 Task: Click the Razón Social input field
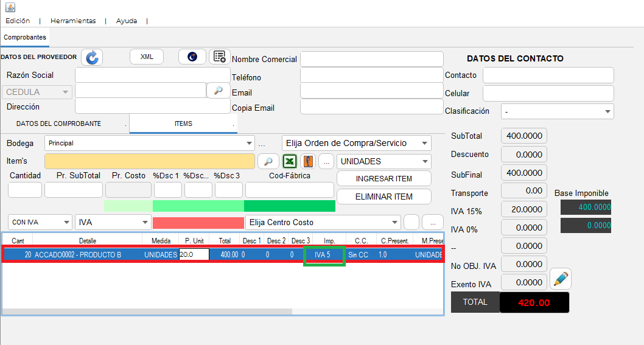pyautogui.click(x=152, y=75)
